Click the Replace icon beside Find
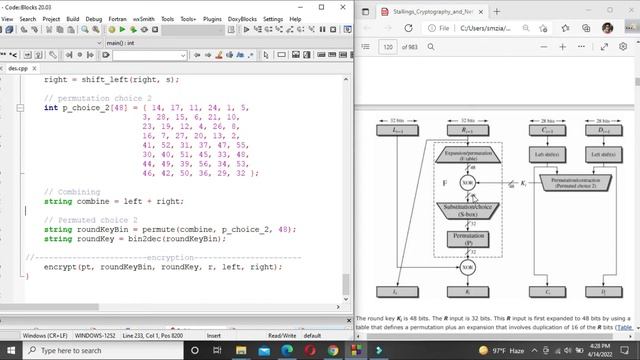The image size is (640, 360). point(96,29)
